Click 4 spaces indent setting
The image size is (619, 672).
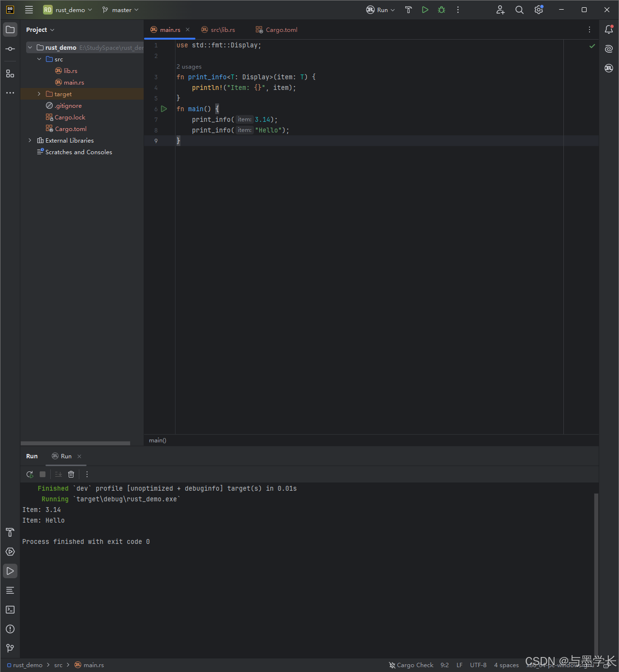tap(506, 665)
